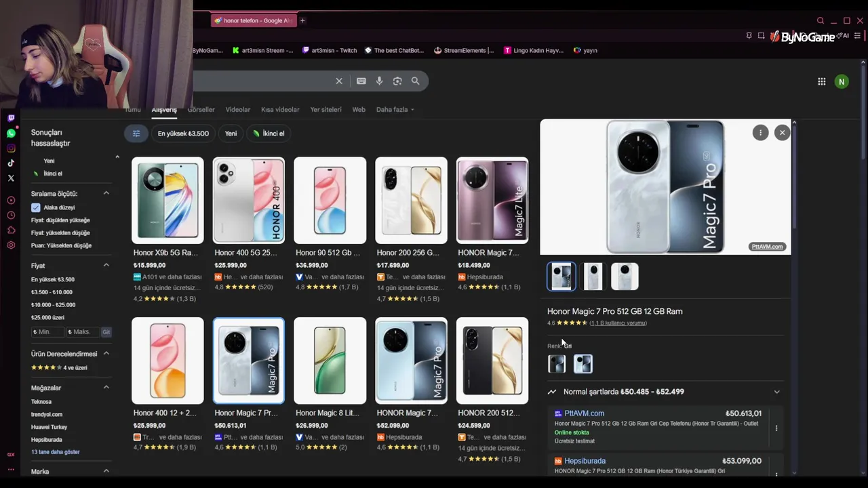Collapse Fiyat filter section
The width and height of the screenshot is (868, 488).
tap(106, 265)
